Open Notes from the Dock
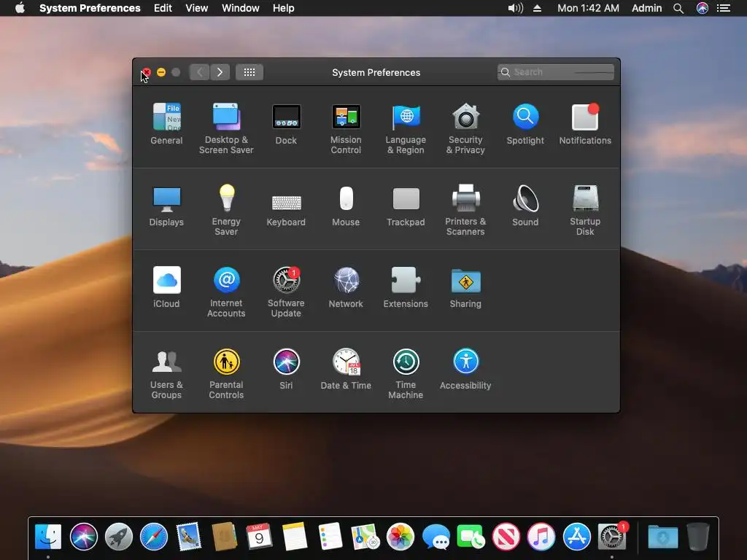 pyautogui.click(x=295, y=537)
